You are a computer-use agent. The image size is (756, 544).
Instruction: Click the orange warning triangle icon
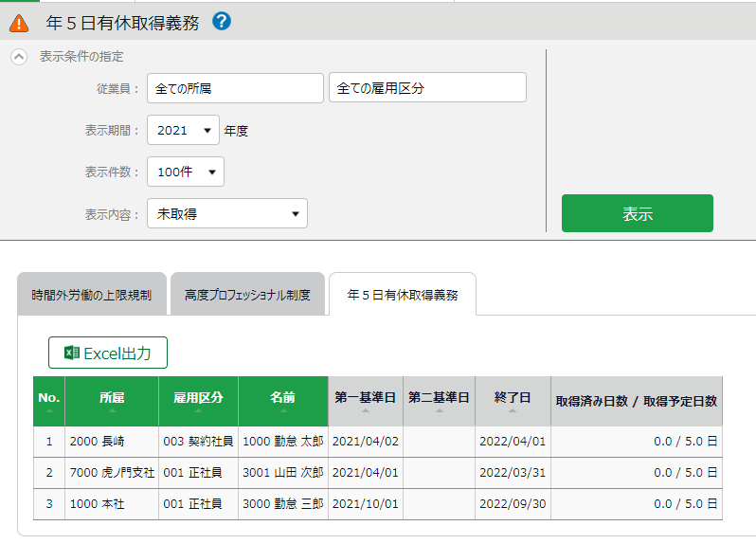click(19, 23)
